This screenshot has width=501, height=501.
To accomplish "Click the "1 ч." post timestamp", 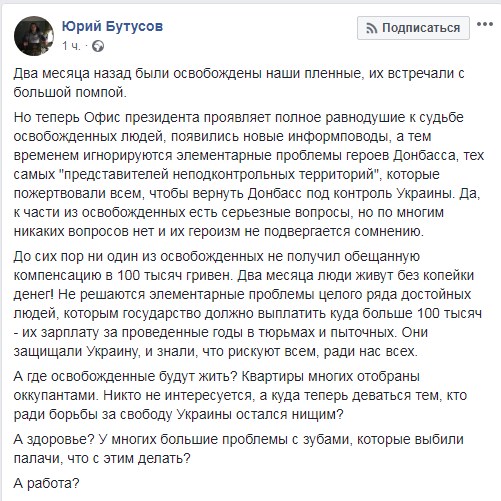I will coord(71,46).
